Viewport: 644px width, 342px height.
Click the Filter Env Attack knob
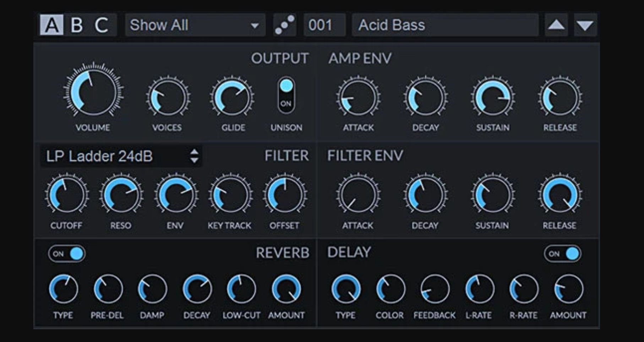coord(358,195)
